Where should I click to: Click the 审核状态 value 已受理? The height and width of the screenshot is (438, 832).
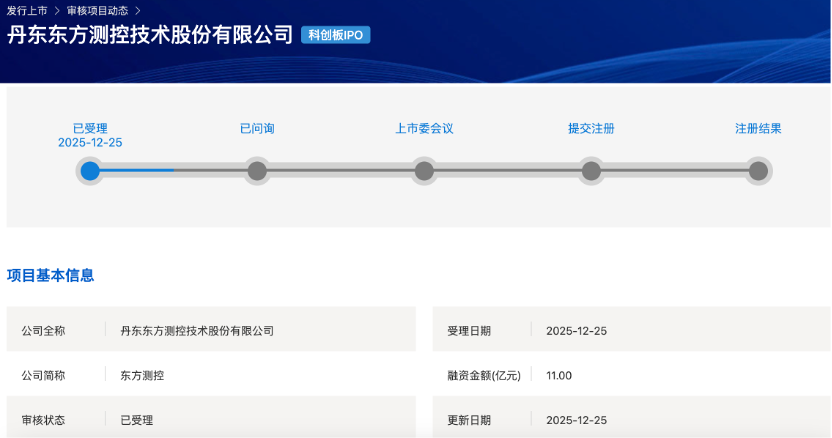(137, 420)
